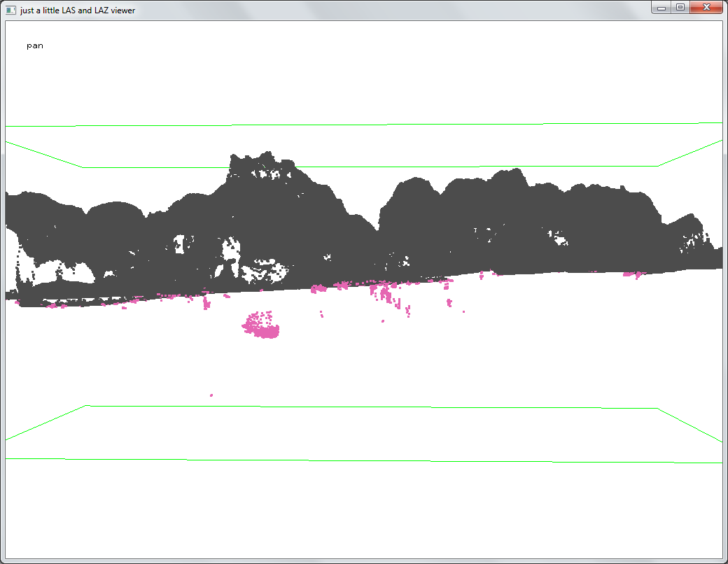
Task: Click the isolated pink point below the cluster
Action: pos(211,395)
